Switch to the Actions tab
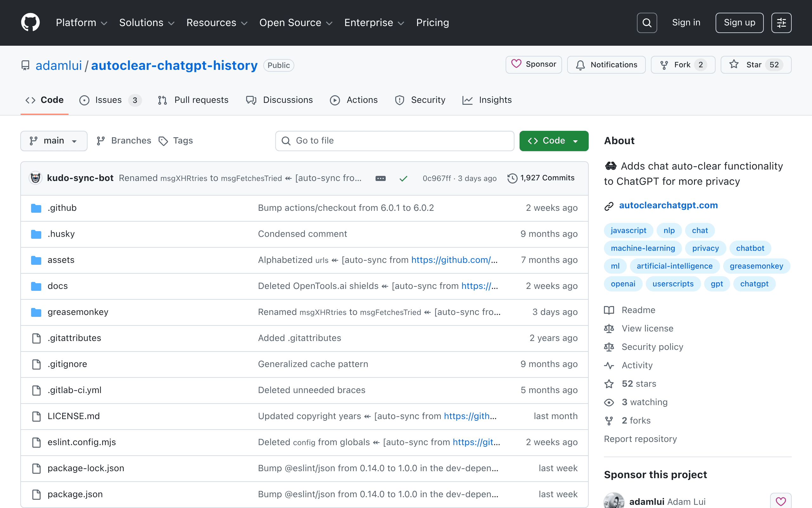The height and width of the screenshot is (508, 812). tap(354, 100)
